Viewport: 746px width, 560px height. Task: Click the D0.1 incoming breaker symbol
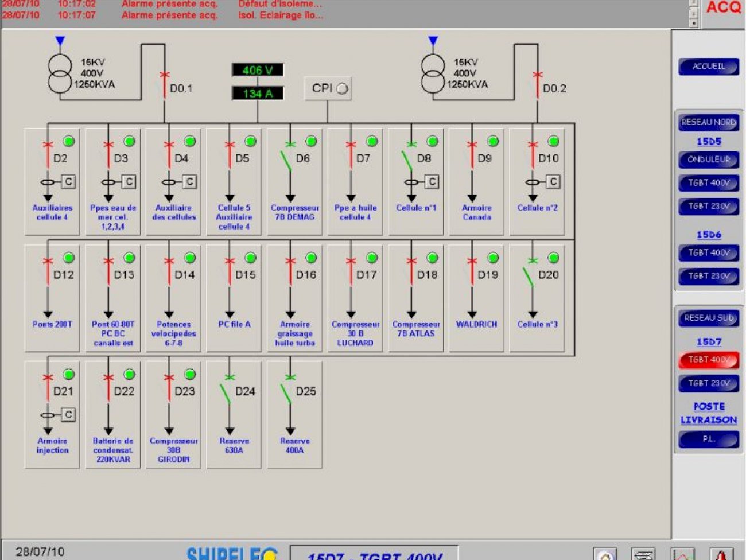click(x=165, y=84)
